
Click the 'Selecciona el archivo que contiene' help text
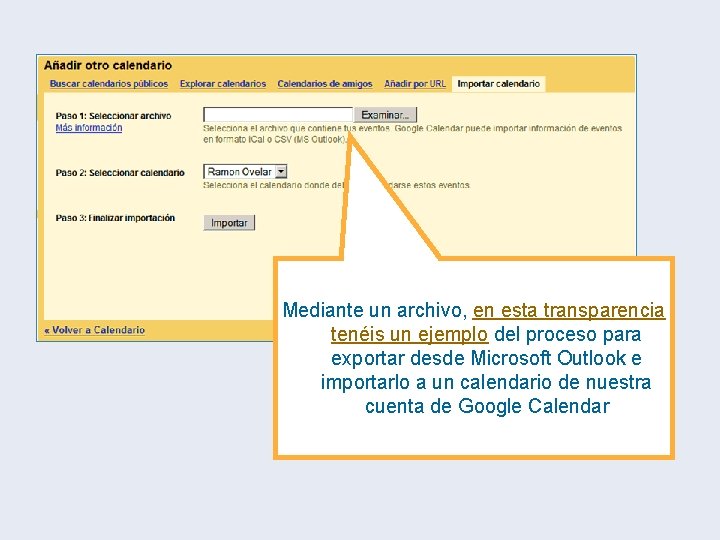click(412, 134)
